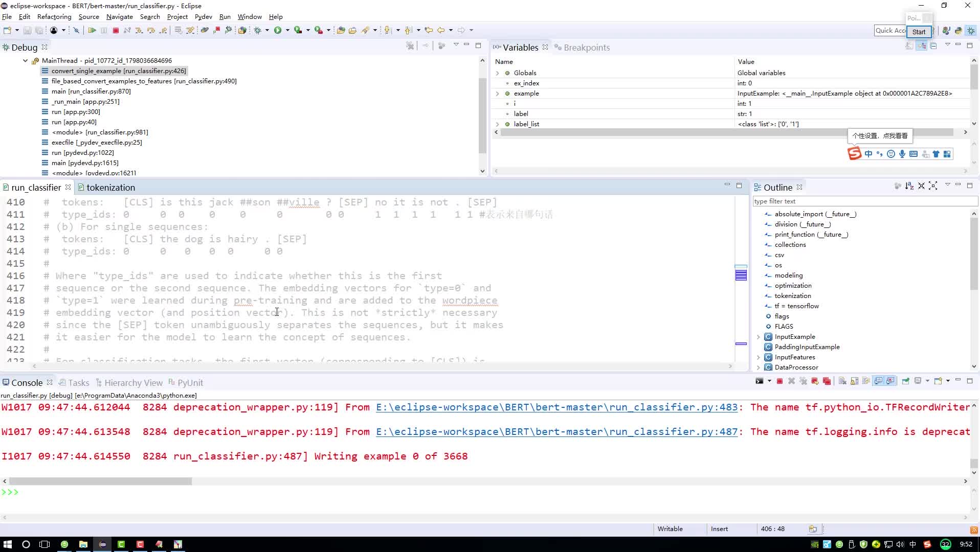Click Remove All Terminated Launches in Console
Screen dimensions: 980x552
[803, 381]
